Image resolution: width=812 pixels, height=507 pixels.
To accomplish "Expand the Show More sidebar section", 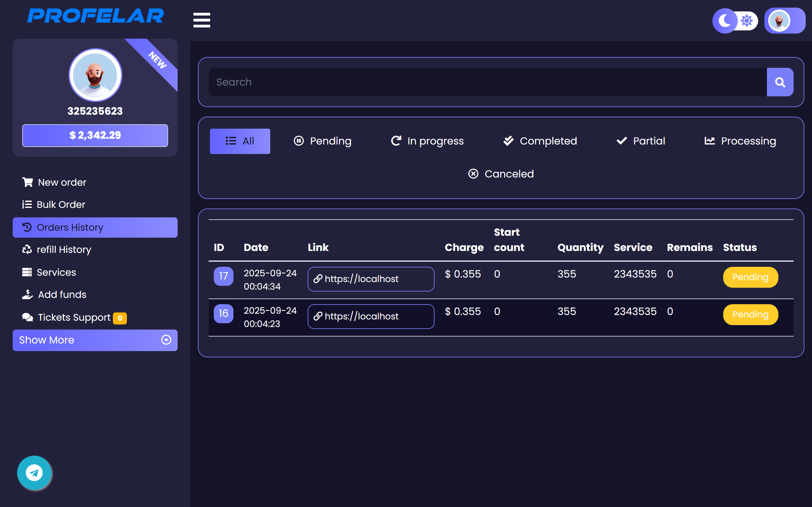I will click(x=95, y=340).
